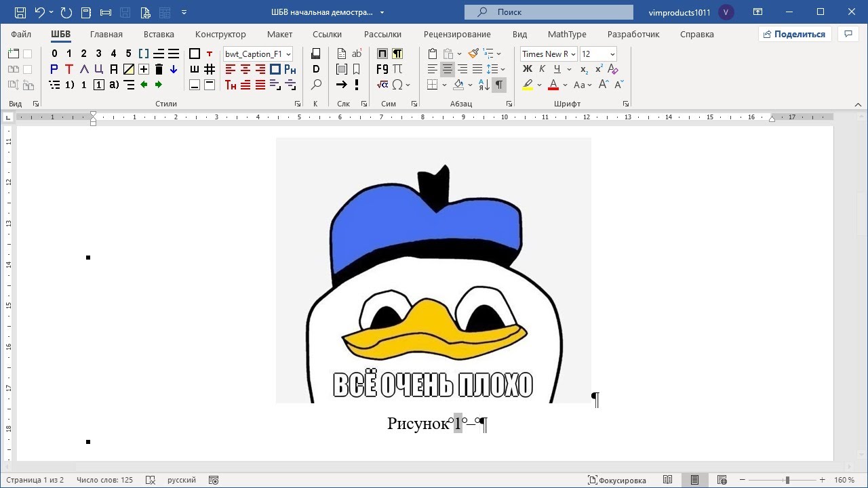Click the yellow text highlight color button
Screen dimensions: 868x488
pyautogui.click(x=528, y=85)
